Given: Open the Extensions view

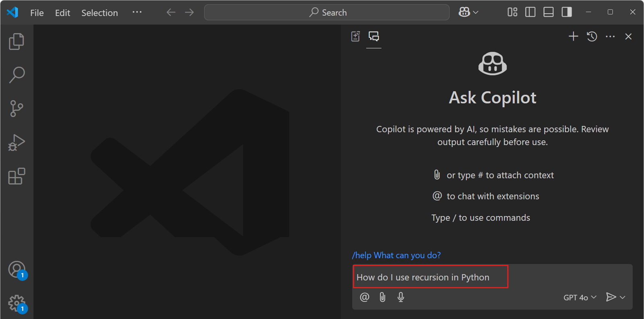Looking at the screenshot, I should 17,176.
